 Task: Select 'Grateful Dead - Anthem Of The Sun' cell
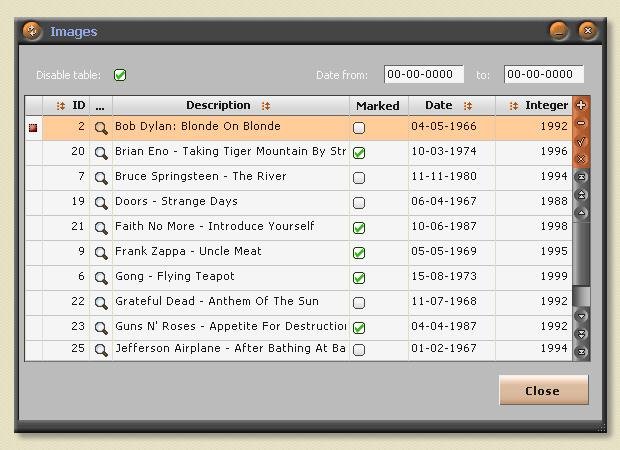coord(231,303)
